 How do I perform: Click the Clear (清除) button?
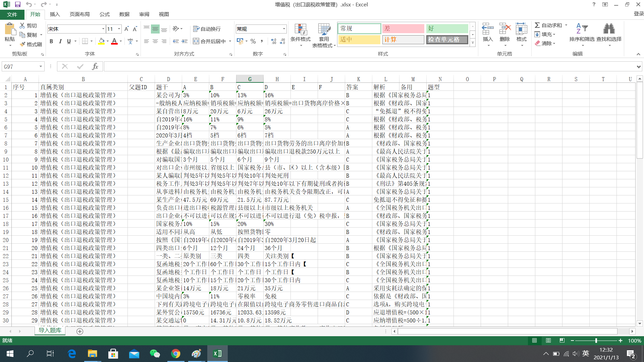click(545, 43)
